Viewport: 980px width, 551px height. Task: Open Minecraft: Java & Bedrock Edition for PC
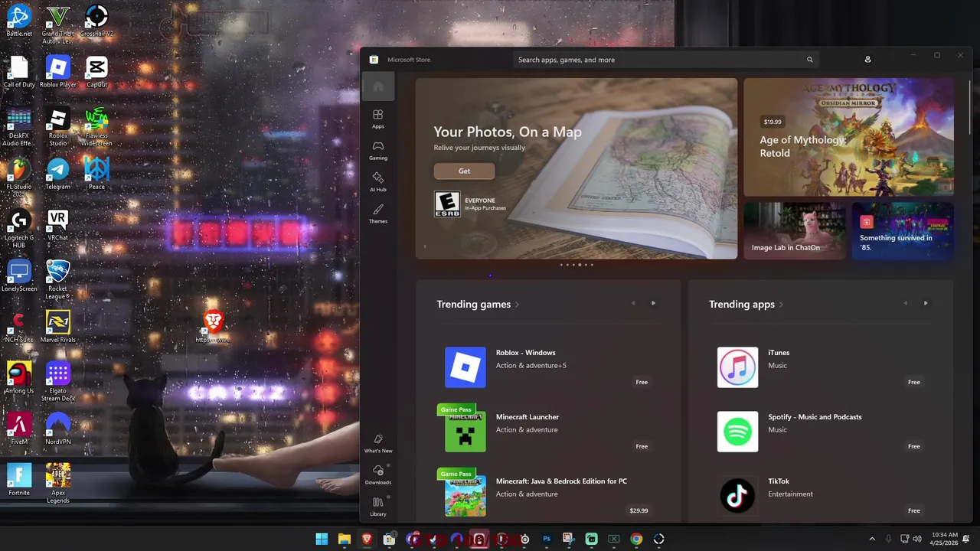coord(548,496)
